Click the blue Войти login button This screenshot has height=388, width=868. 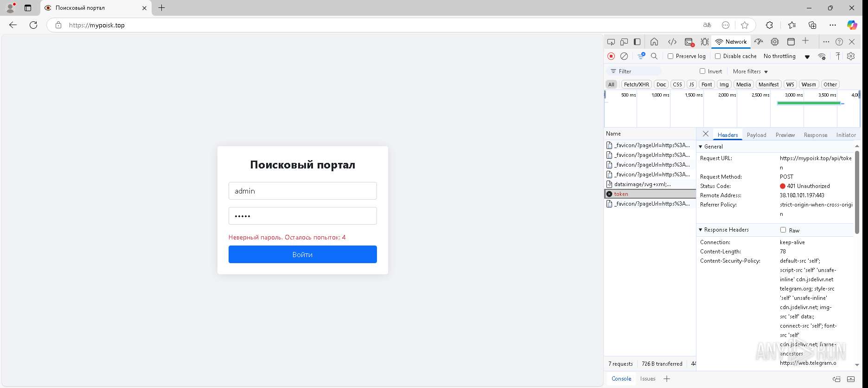[x=302, y=254]
